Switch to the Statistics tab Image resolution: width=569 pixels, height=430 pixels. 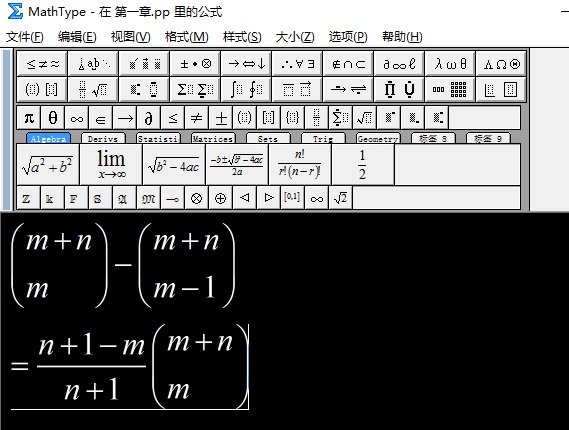158,138
